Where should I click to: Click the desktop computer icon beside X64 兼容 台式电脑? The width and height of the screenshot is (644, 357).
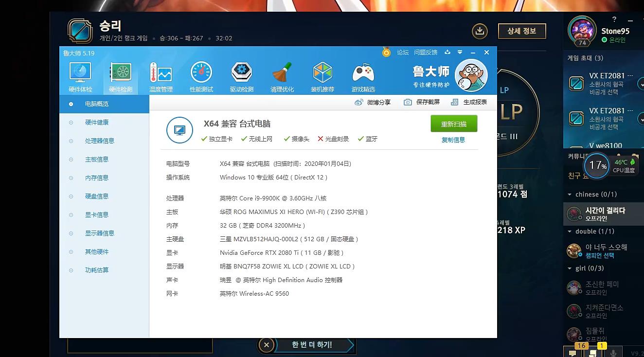pos(179,130)
